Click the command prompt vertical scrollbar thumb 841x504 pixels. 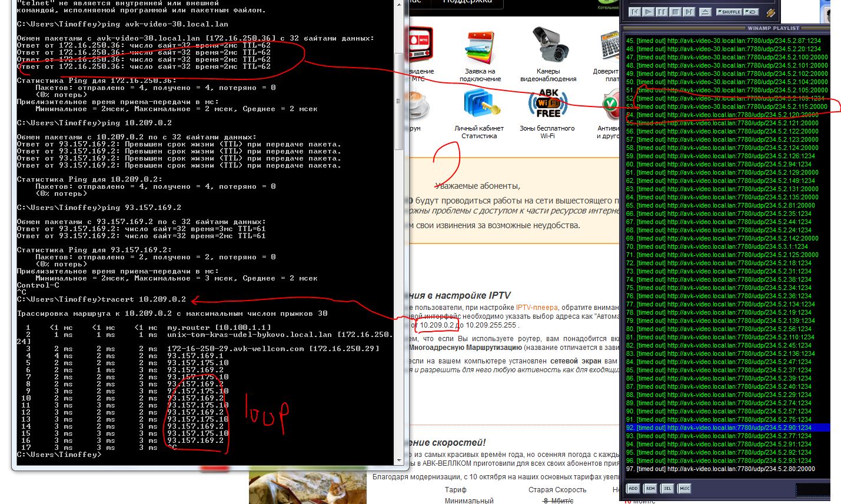coord(398,100)
